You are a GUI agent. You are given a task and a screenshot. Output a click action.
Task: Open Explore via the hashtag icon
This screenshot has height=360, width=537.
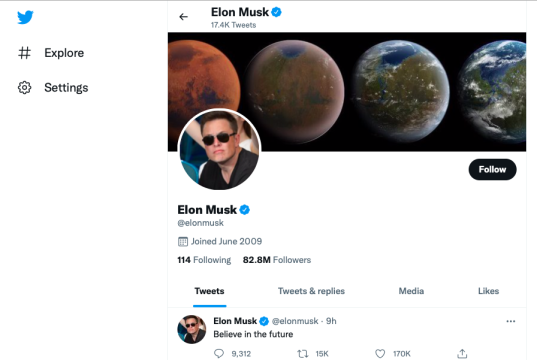25,53
